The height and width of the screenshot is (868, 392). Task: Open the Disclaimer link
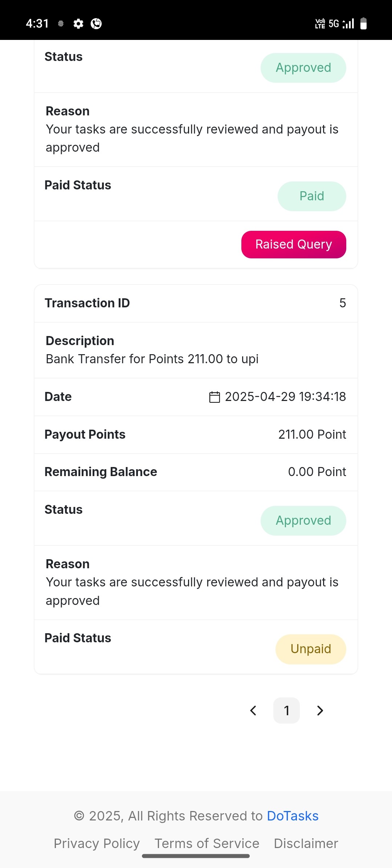(x=306, y=844)
